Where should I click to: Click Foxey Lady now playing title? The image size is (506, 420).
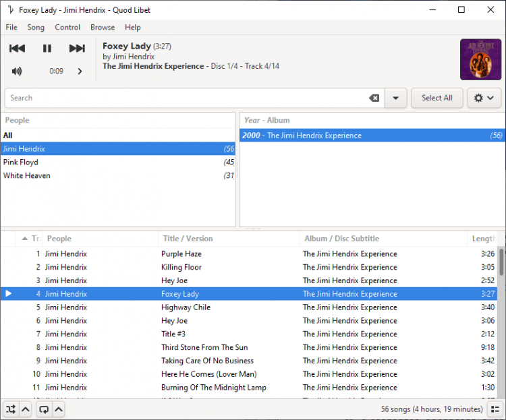pyautogui.click(x=127, y=46)
